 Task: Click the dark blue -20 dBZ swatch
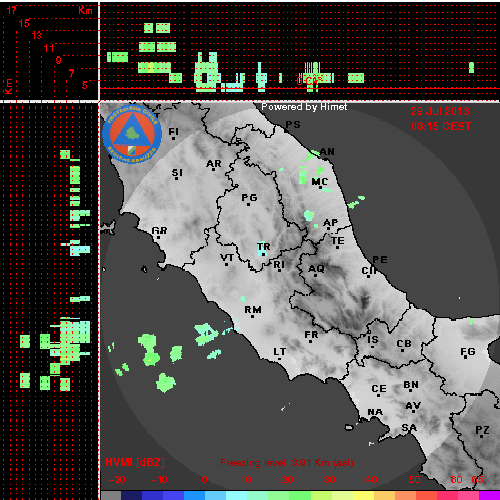(x=131, y=495)
